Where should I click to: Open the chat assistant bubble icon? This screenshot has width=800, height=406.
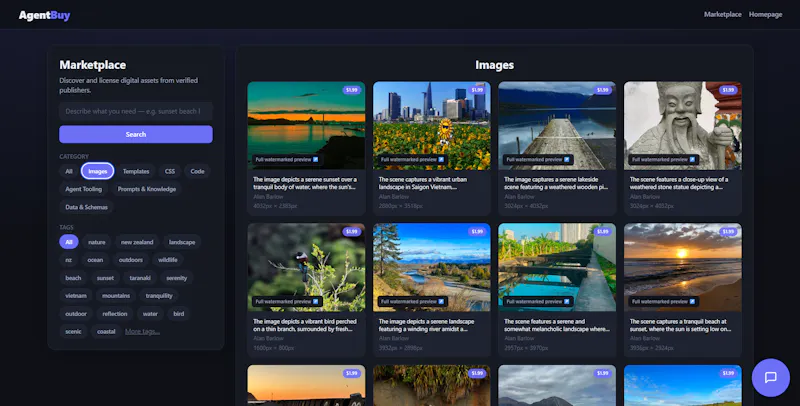tap(770, 377)
